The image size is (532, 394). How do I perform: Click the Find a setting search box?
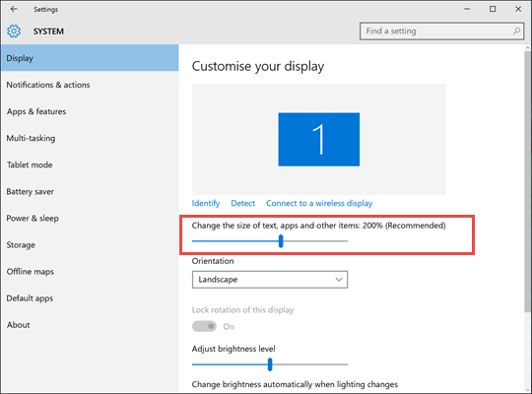click(441, 32)
